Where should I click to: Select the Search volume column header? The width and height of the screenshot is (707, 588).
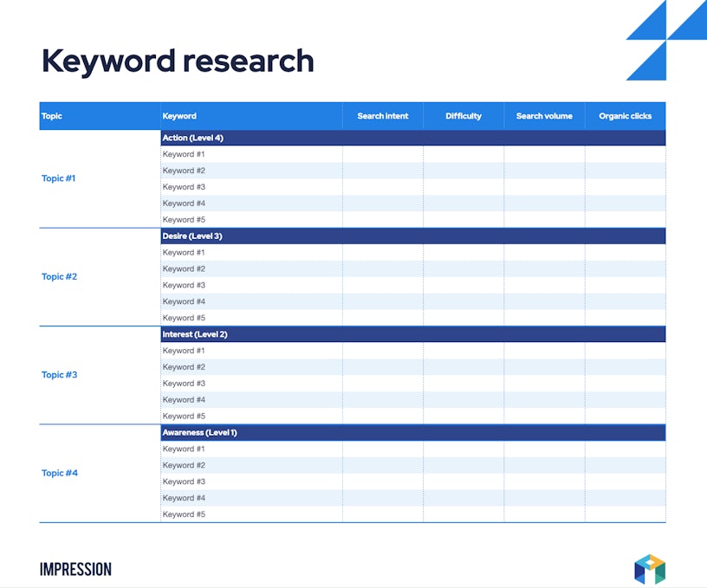544,116
